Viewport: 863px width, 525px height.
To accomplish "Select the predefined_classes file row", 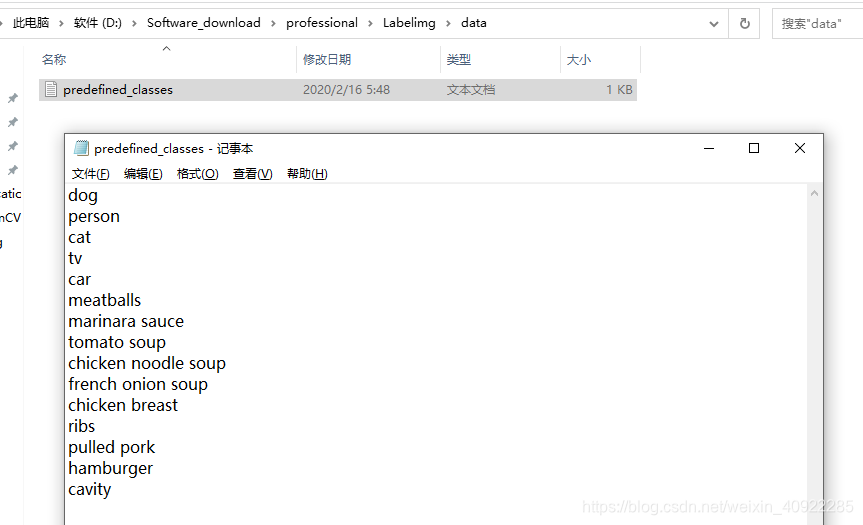I will tap(338, 90).
